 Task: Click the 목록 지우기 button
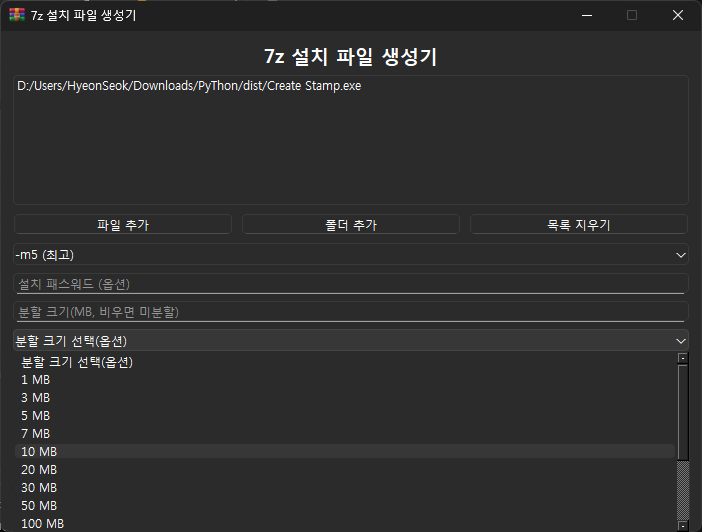tap(578, 224)
